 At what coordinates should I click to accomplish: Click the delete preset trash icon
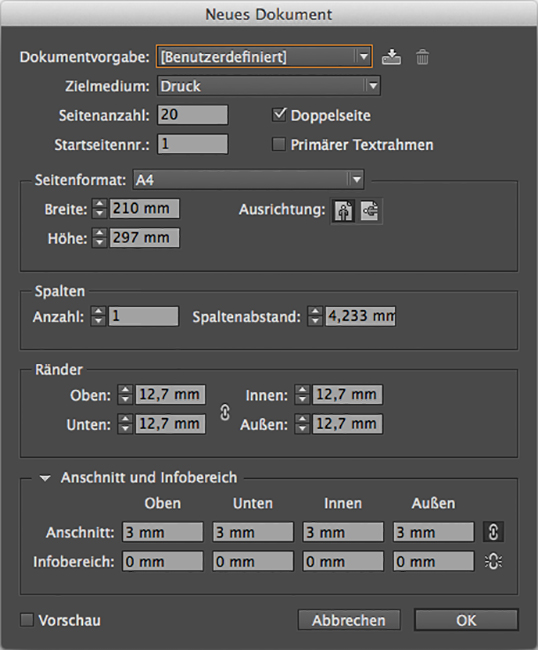pyautogui.click(x=422, y=57)
